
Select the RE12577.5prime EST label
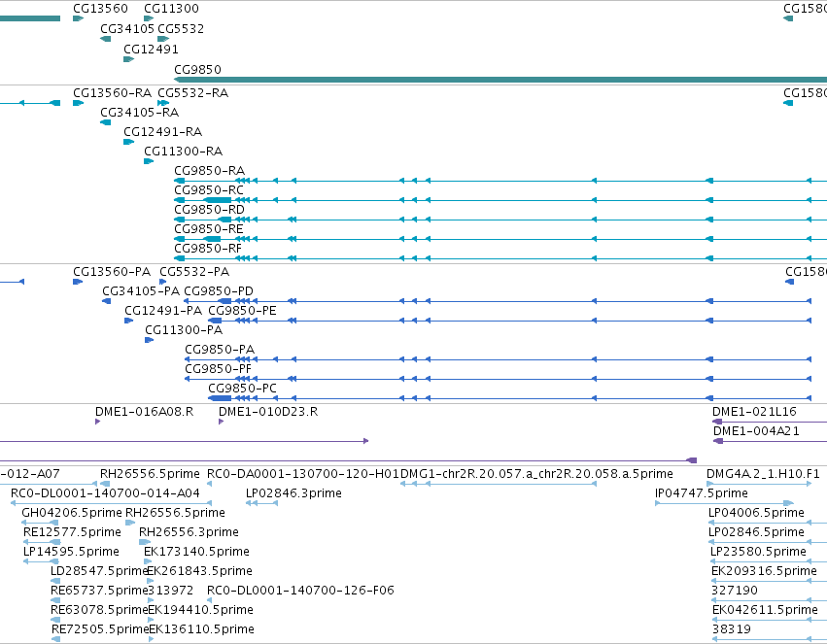(x=72, y=533)
